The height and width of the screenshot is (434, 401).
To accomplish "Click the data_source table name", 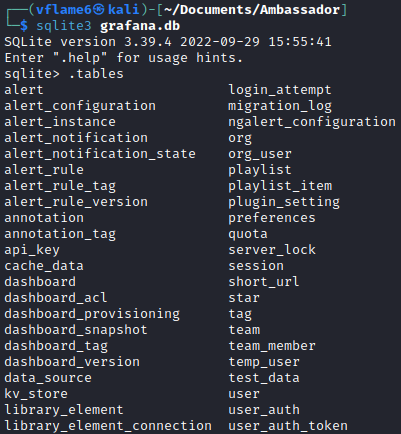I will click(x=48, y=378).
